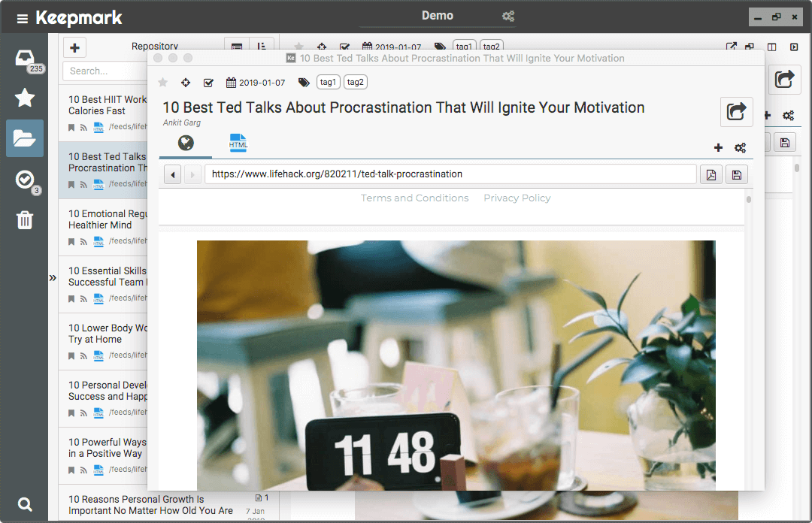812x523 pixels.
Task: Expand the collapsed side panel chevron
Action: (x=53, y=278)
